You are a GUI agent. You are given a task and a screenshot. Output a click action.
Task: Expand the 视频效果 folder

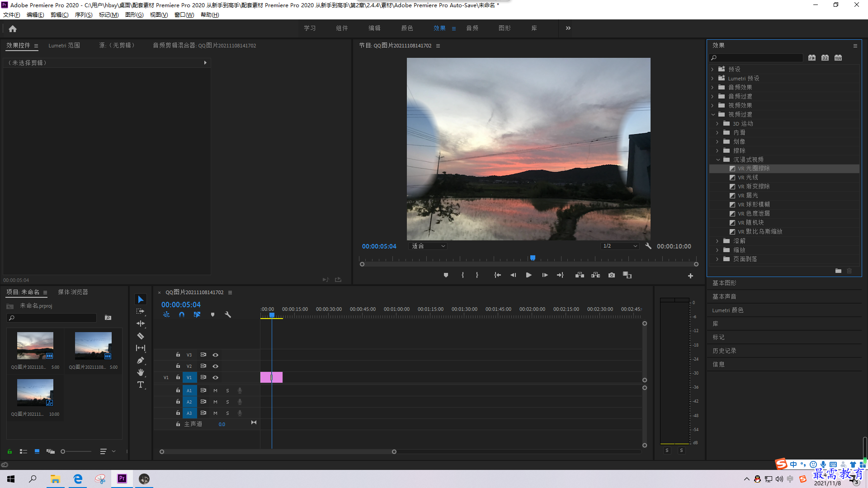point(713,105)
